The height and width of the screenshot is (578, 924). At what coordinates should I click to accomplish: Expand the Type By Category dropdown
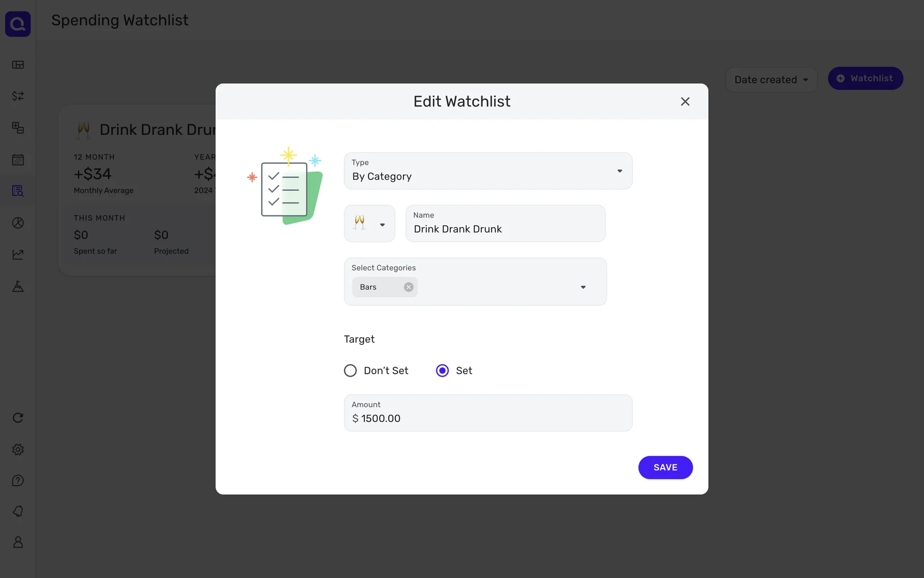pyautogui.click(x=488, y=171)
